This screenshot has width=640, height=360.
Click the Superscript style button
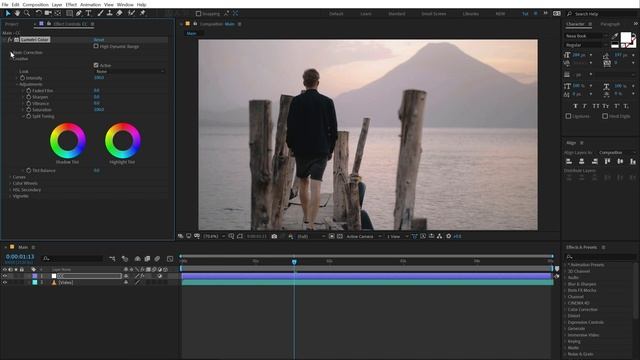616,106
